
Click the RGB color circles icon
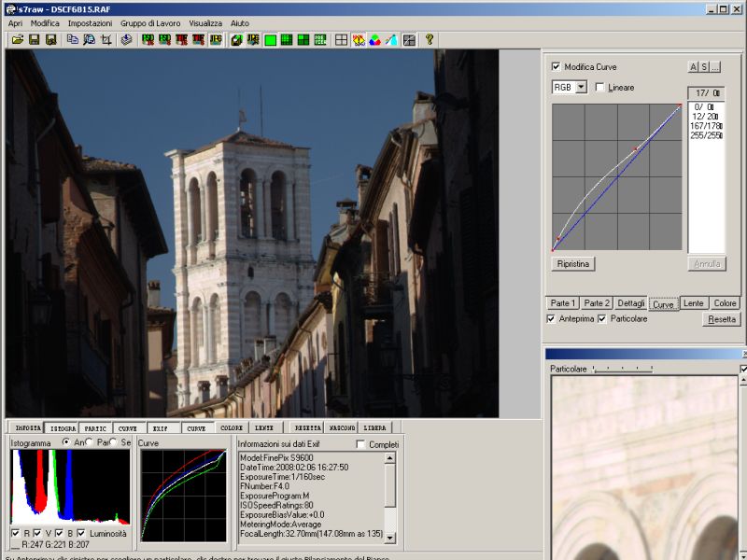[x=375, y=40]
